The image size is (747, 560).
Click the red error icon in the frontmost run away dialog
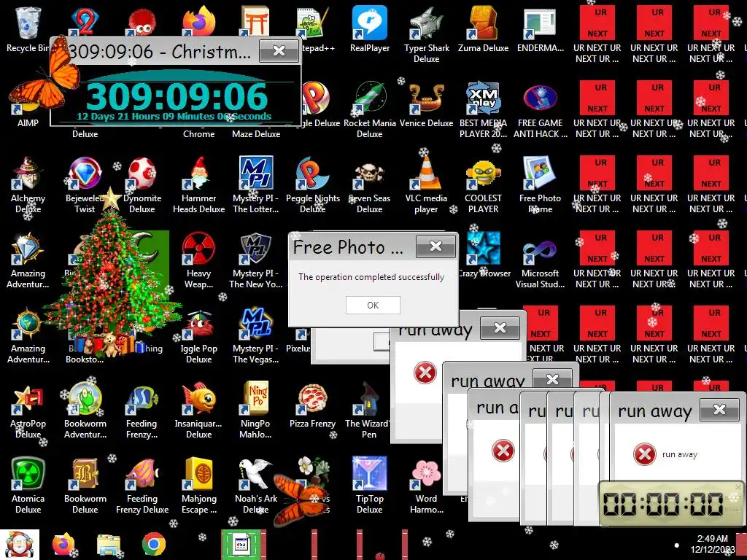[x=645, y=454]
